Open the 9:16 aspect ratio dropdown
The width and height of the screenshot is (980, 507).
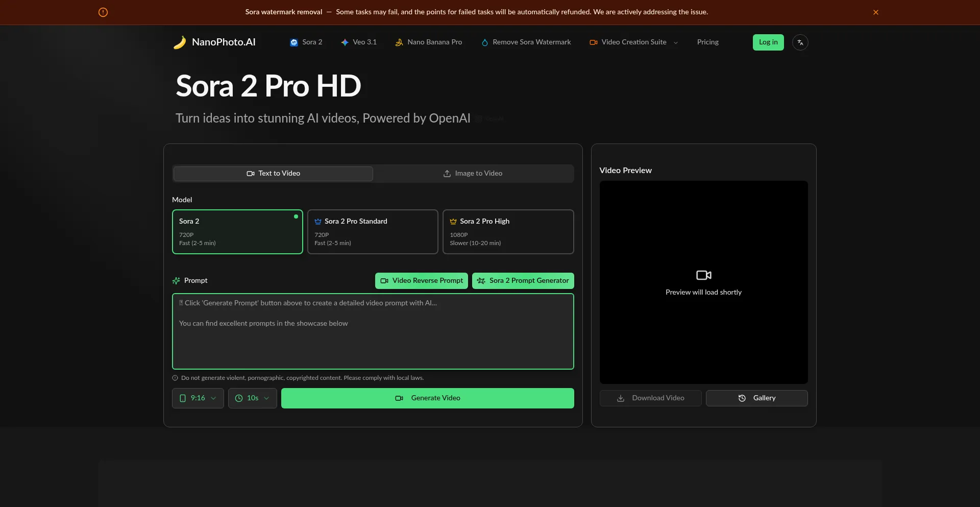pyautogui.click(x=198, y=398)
